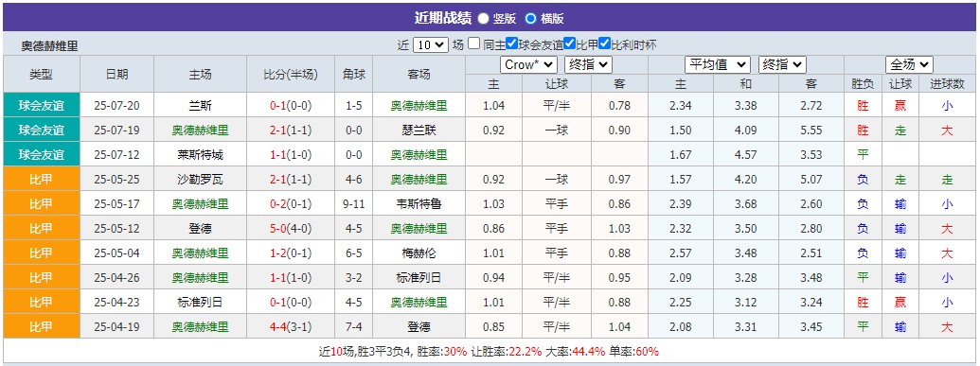Click 比甲 type cell for 25-04-19
Viewport: 980px width, 366px height.
click(42, 326)
